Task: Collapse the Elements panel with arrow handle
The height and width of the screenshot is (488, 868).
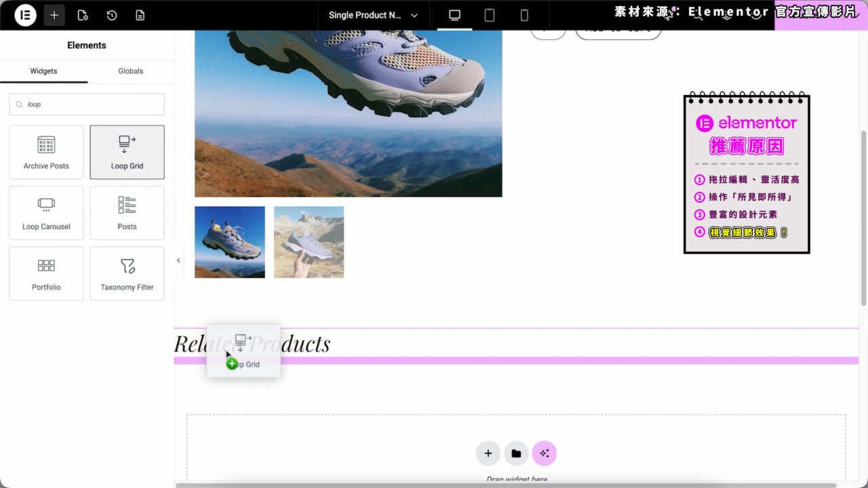Action: [178, 261]
